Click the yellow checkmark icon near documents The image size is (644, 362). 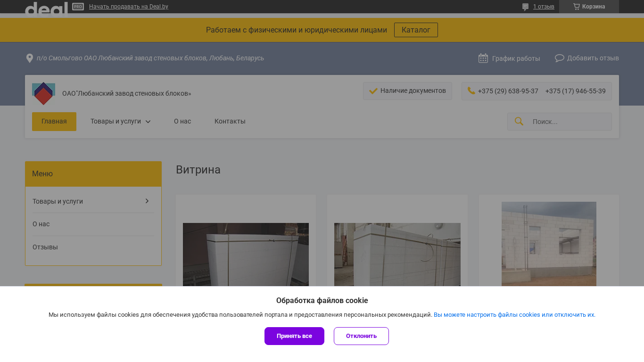pyautogui.click(x=373, y=91)
